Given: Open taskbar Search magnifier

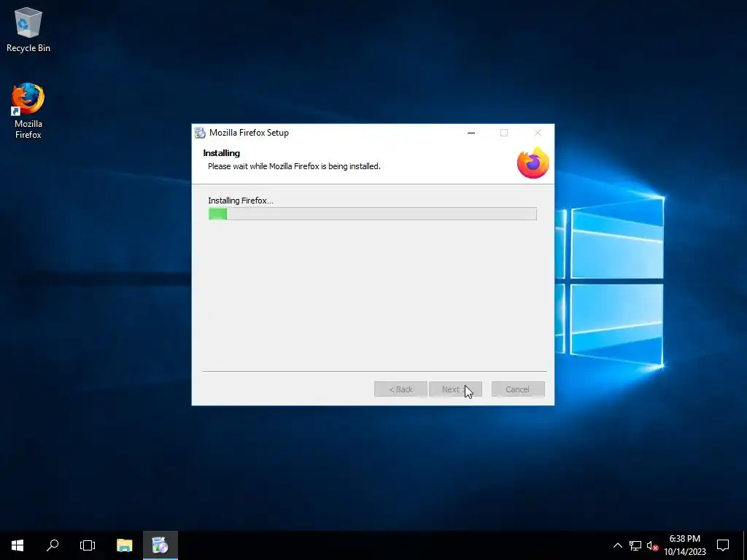Looking at the screenshot, I should tap(53, 545).
